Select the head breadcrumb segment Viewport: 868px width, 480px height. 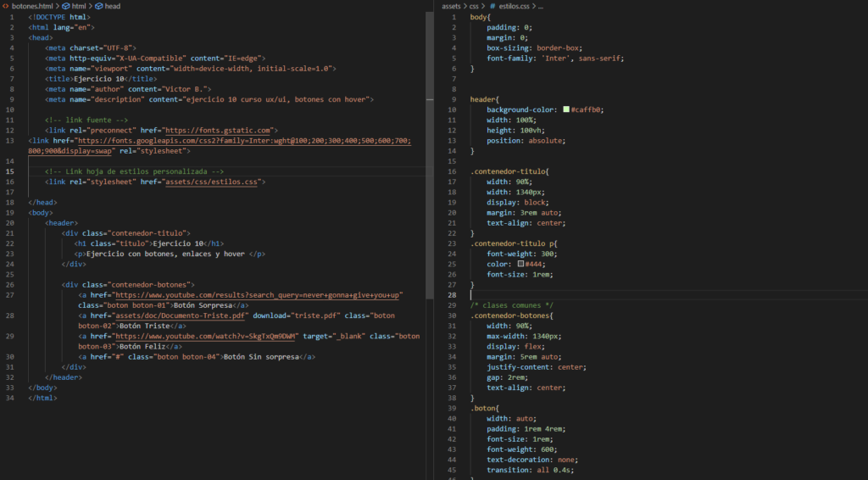113,6
